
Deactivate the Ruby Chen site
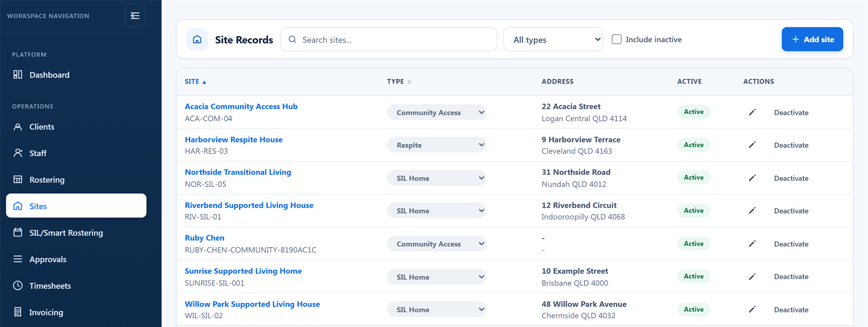[791, 244]
